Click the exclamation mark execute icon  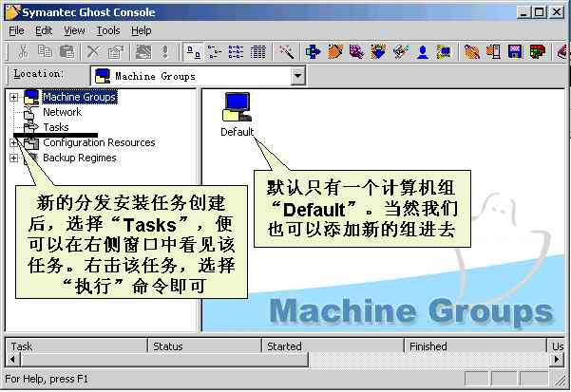click(165, 52)
